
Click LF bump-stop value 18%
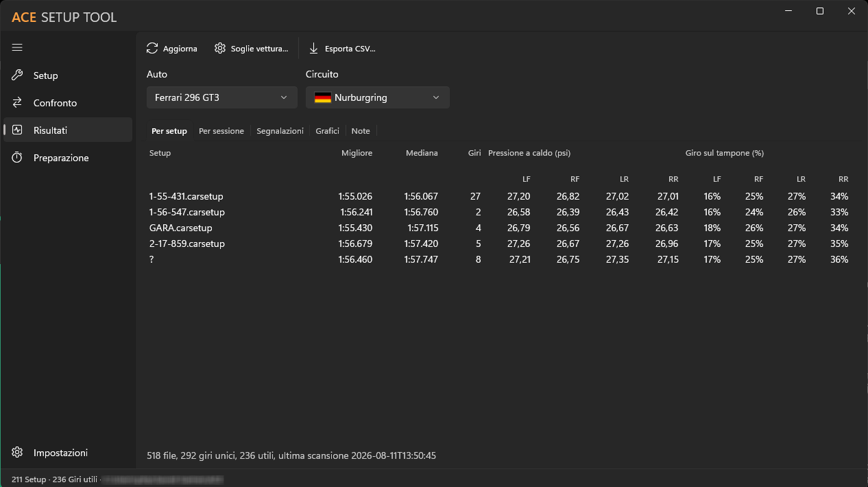coord(712,228)
